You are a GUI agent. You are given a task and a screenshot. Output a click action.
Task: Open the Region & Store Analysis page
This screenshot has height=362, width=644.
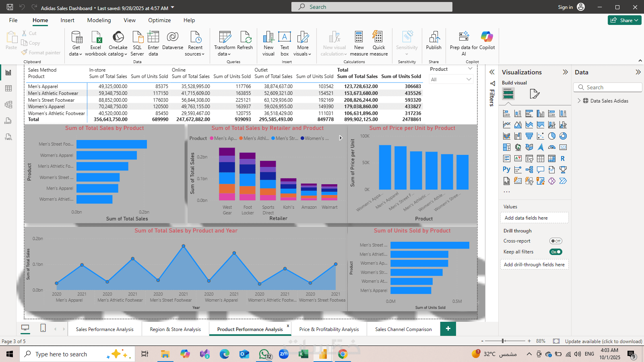click(175, 329)
